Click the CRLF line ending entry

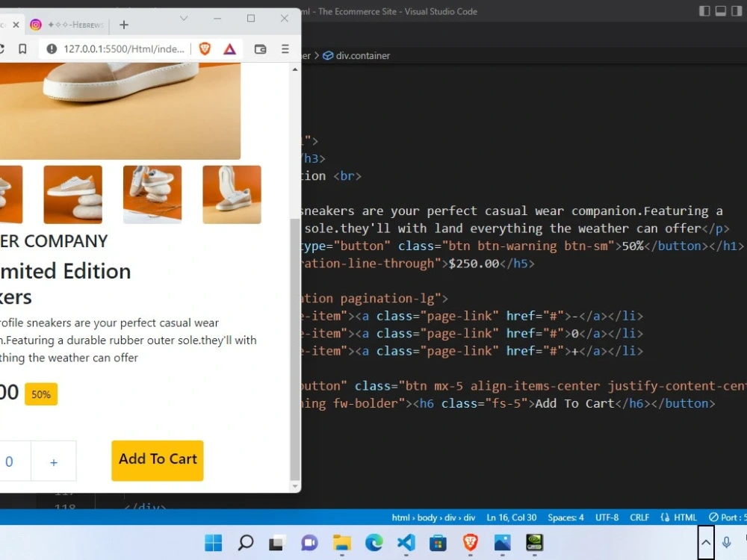point(639,517)
